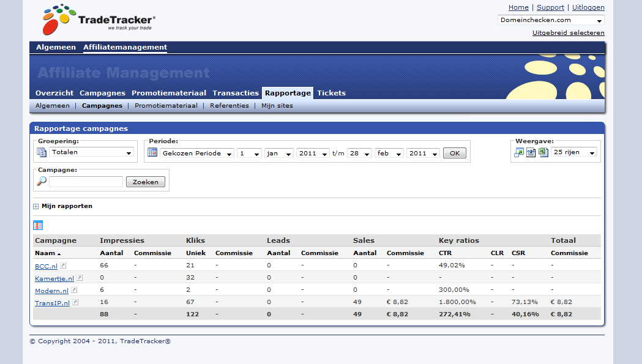Open the start year 2011 dropdown
Viewport: 642px width, 364px height.
[x=313, y=153]
